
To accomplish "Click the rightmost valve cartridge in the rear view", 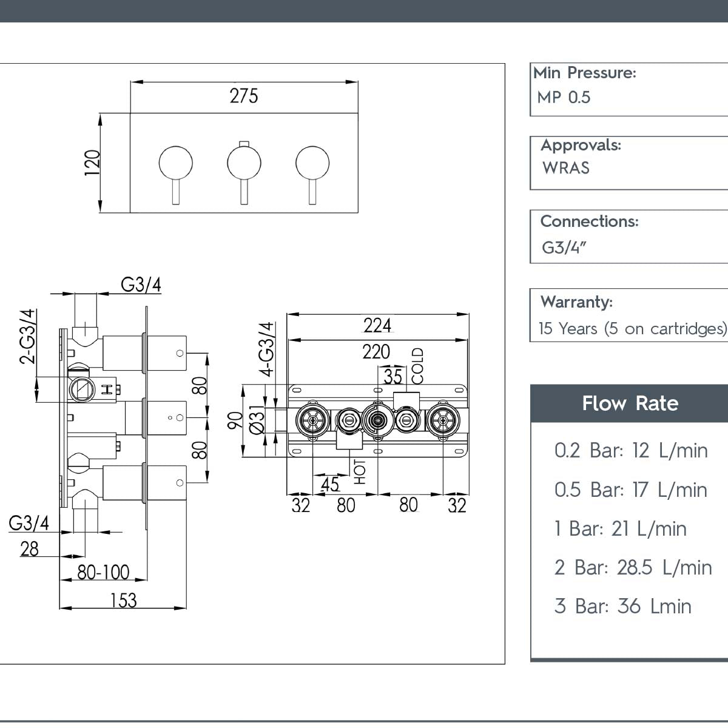I will 442,419.
